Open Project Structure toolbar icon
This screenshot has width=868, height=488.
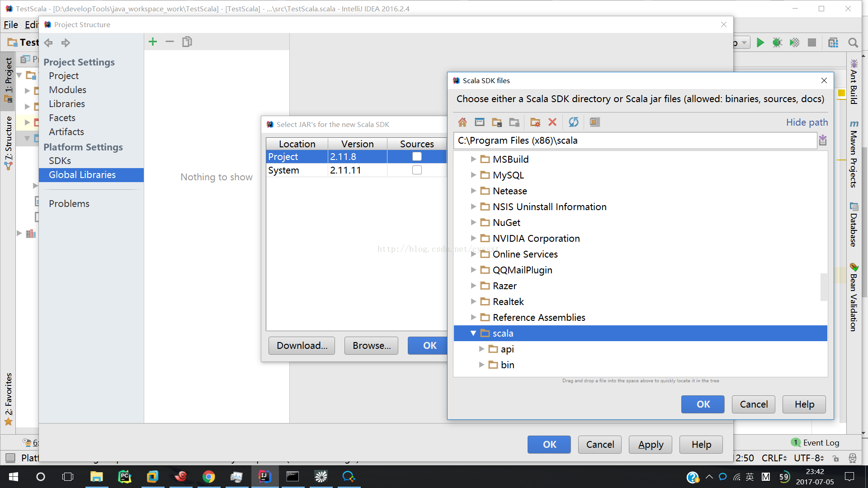[x=833, y=42]
